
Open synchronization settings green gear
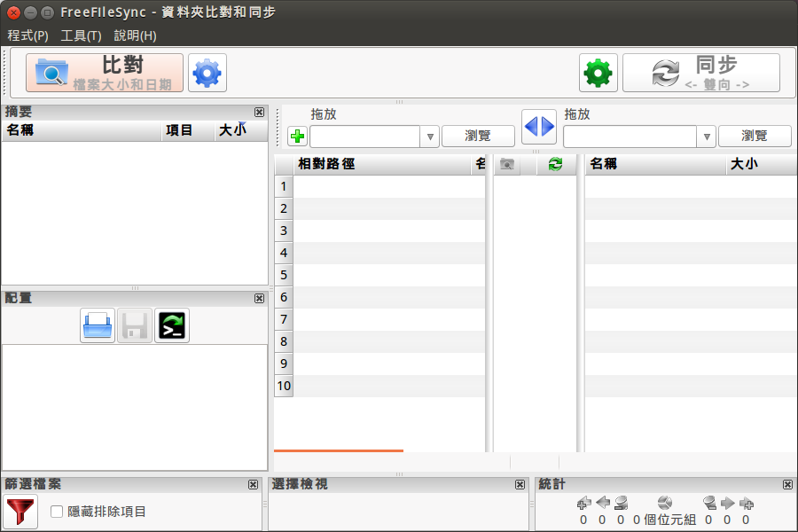click(598, 73)
